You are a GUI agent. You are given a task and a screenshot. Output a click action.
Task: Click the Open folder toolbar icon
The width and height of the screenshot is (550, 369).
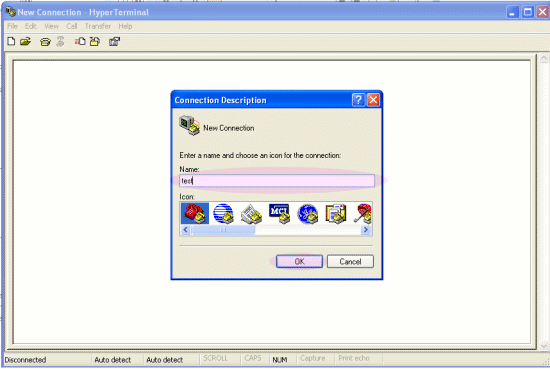click(x=25, y=41)
